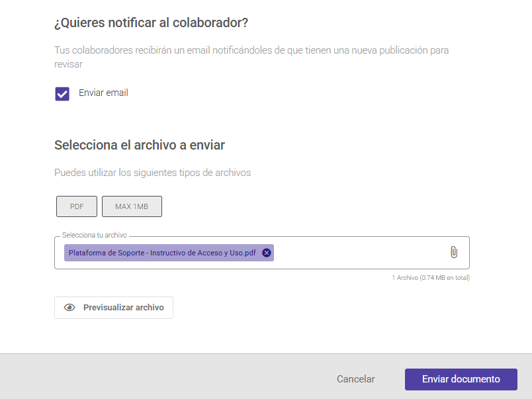Screen dimensions: 532x399
Task: Click the '1 Archivo (0.74 MB en total)' text
Action: click(x=431, y=277)
